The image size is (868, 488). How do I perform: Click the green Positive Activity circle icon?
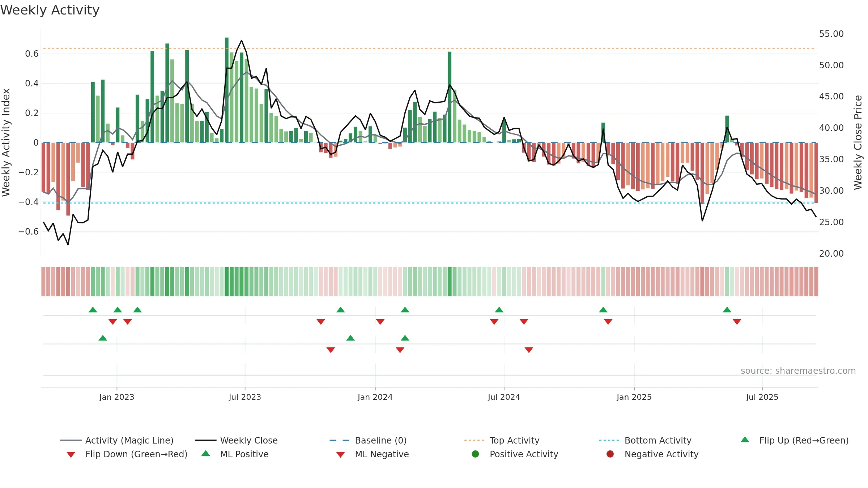[x=476, y=454]
